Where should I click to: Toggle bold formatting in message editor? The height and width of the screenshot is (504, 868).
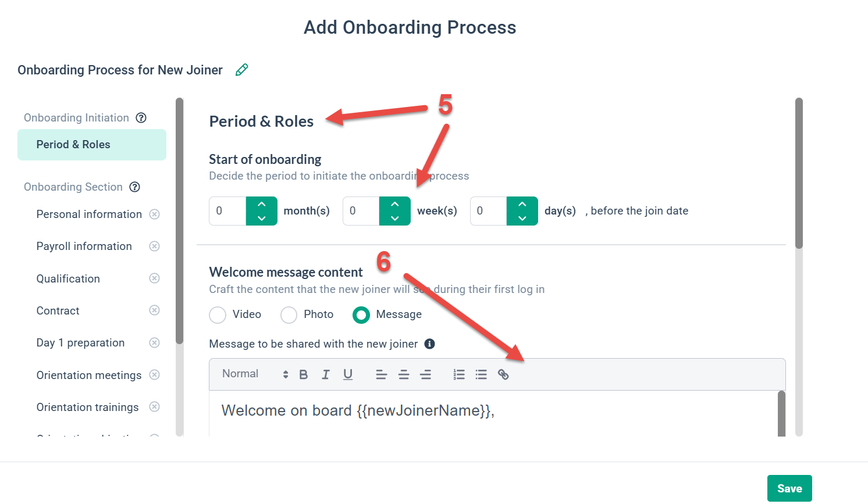(303, 374)
